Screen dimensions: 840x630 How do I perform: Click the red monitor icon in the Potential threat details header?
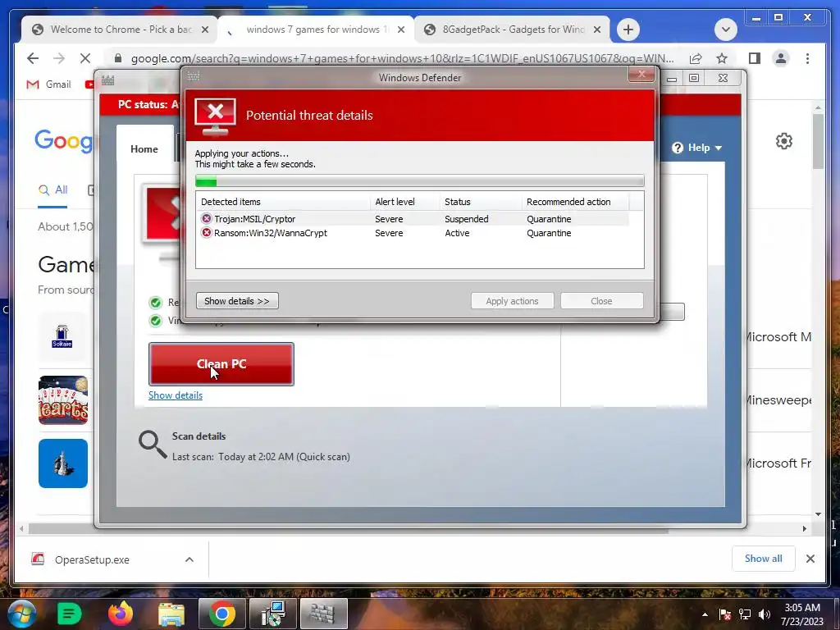[x=215, y=116]
